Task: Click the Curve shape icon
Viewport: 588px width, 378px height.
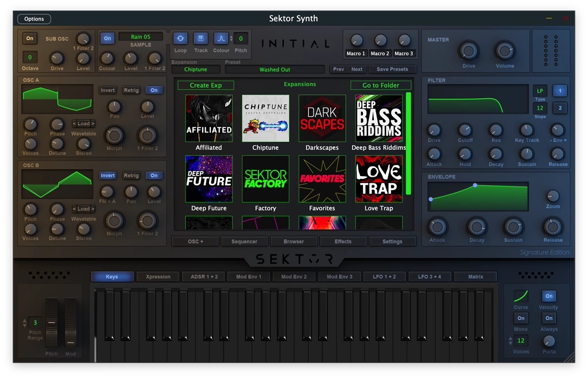Action: 521,296
